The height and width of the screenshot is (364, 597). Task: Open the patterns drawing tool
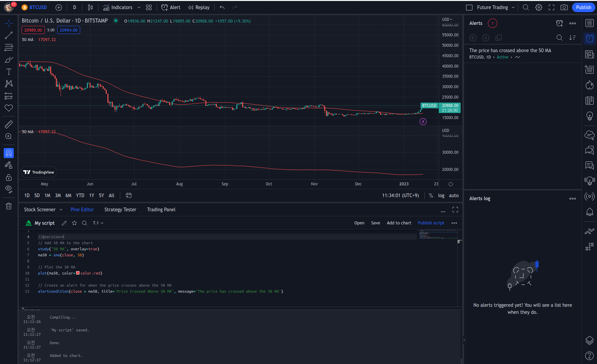[9, 84]
